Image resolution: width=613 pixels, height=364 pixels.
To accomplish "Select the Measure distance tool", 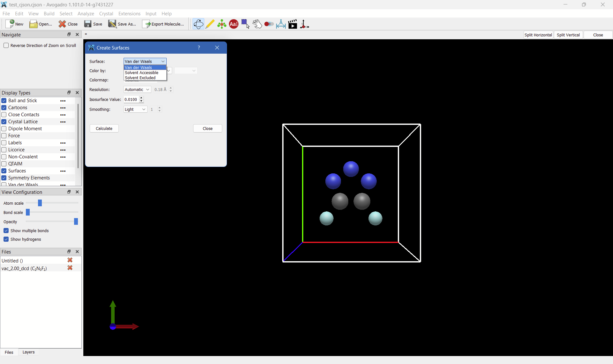I will click(x=281, y=24).
